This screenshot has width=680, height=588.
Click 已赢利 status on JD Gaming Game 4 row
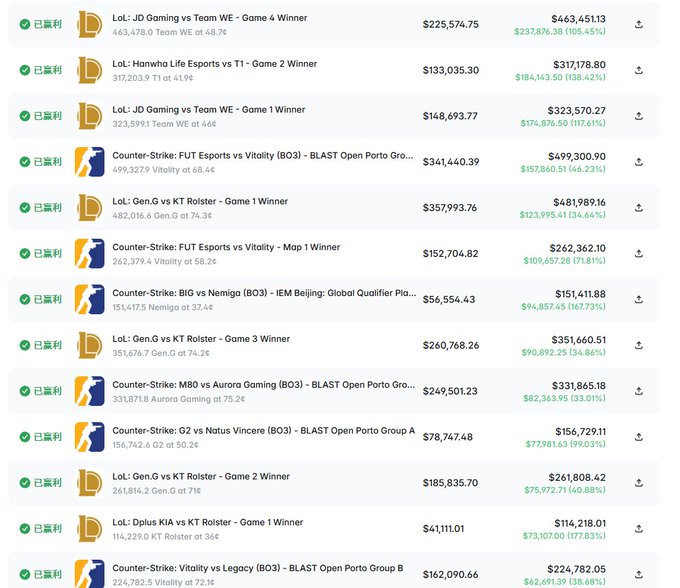(x=41, y=24)
